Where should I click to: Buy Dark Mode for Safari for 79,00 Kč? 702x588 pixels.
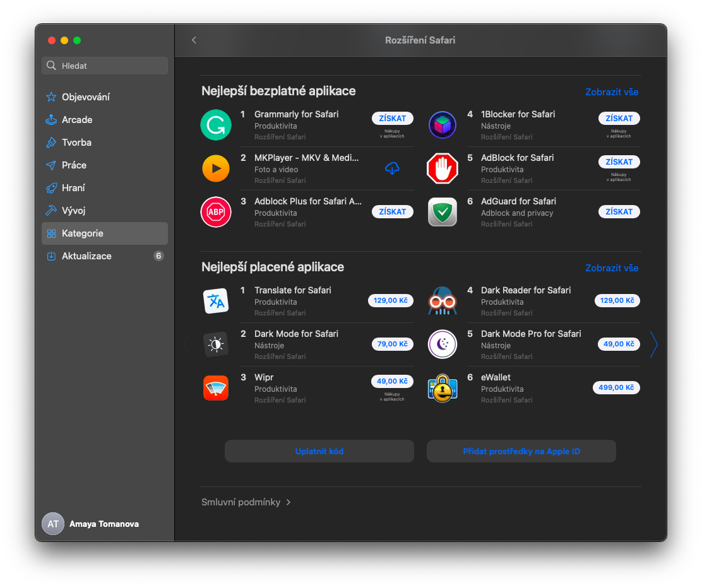pyautogui.click(x=392, y=344)
